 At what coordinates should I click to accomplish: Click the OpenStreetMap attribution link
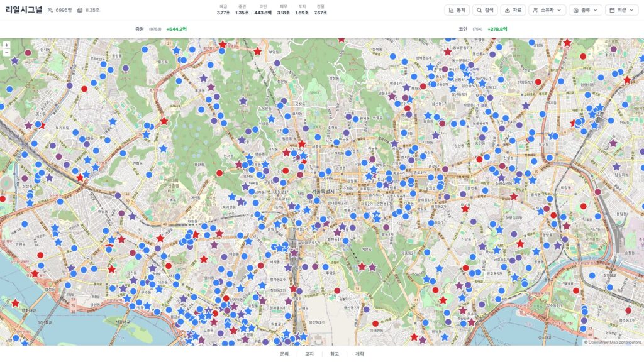(x=614, y=343)
